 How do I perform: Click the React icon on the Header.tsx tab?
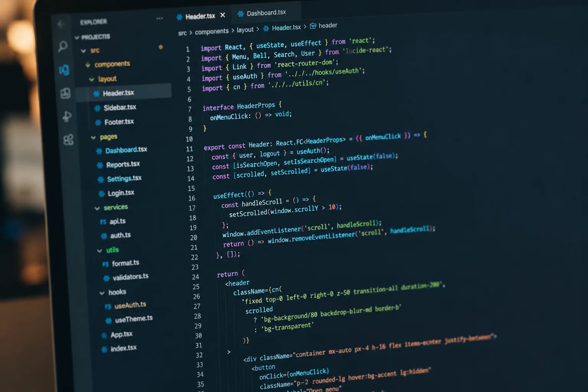click(x=179, y=17)
